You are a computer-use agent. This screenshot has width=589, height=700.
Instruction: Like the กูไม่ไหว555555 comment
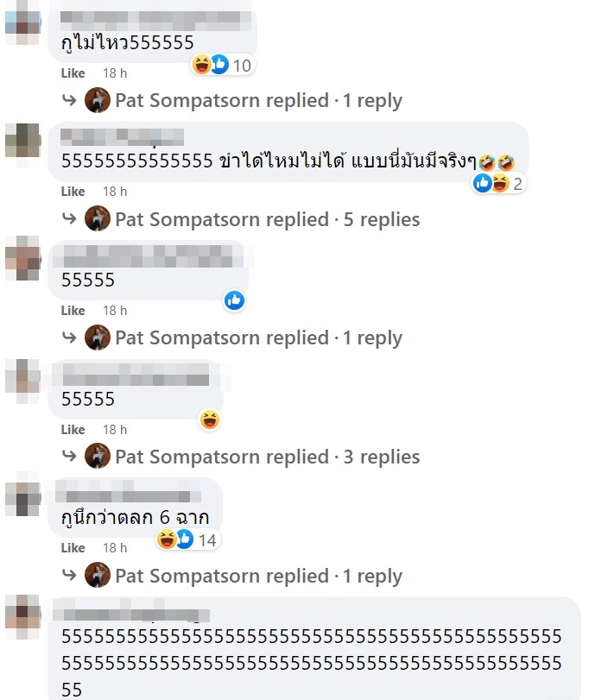pyautogui.click(x=73, y=73)
